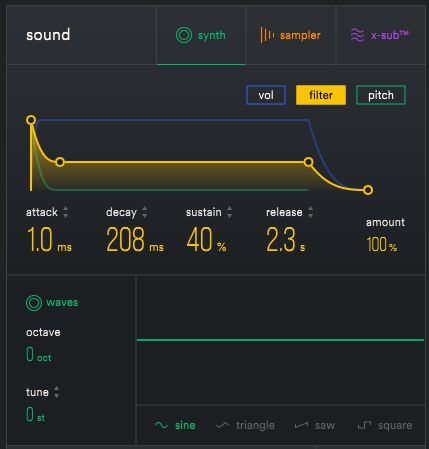The height and width of the screenshot is (449, 429).
Task: Click the 'attack' label
Action: tap(42, 212)
